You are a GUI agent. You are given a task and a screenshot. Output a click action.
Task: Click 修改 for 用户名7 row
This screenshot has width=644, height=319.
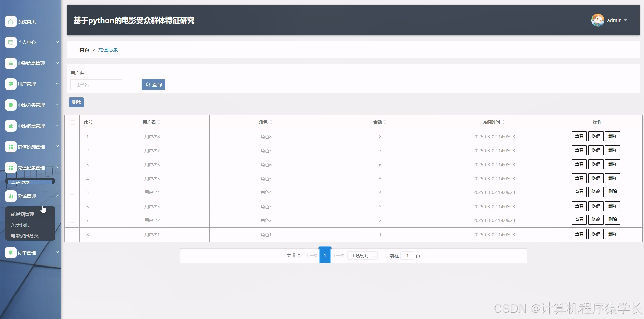pos(596,150)
